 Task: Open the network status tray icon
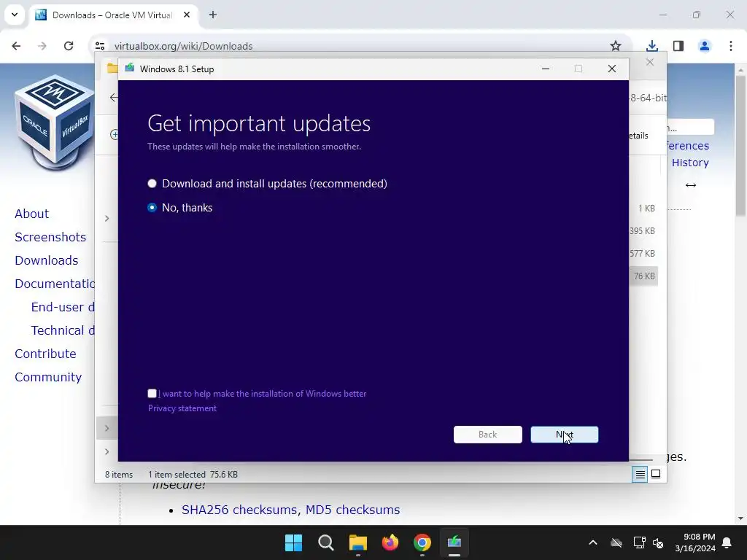pos(639,542)
